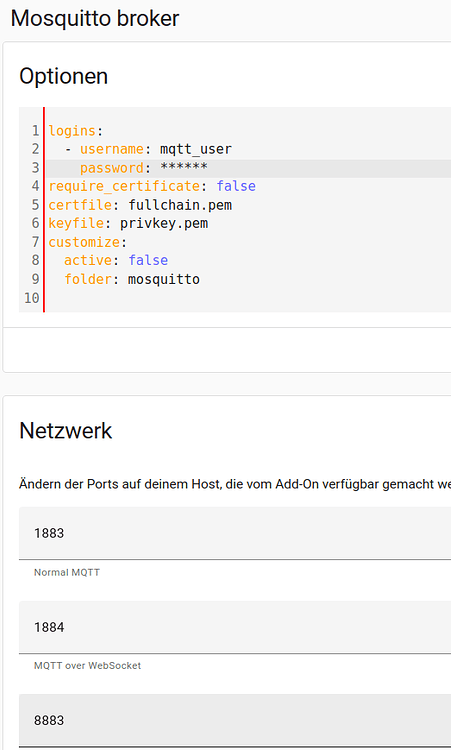Image resolution: width=451 pixels, height=750 pixels.
Task: Click the 'username: mqtt_user' line
Action: pos(148,149)
